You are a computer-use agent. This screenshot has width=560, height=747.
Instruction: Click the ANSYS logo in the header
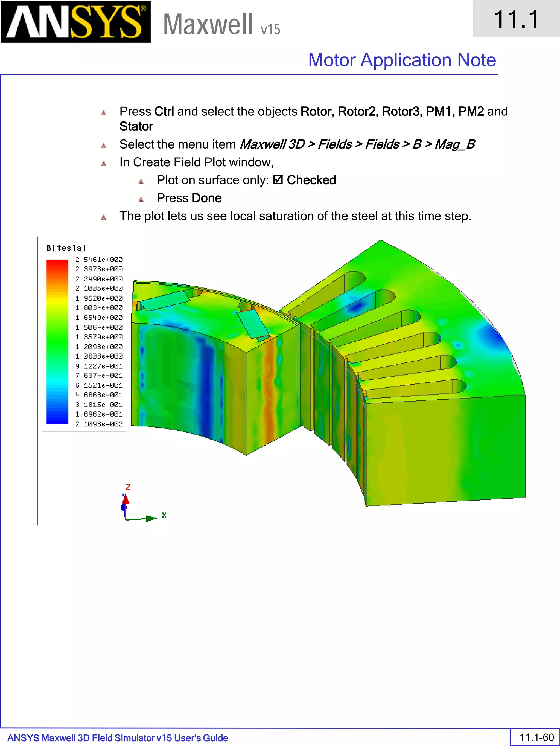coord(76,22)
